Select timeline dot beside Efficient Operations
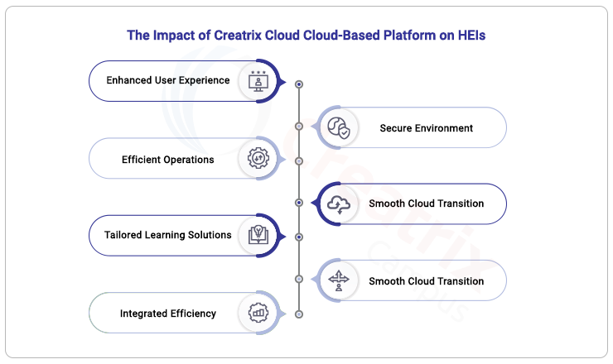 click(x=299, y=161)
